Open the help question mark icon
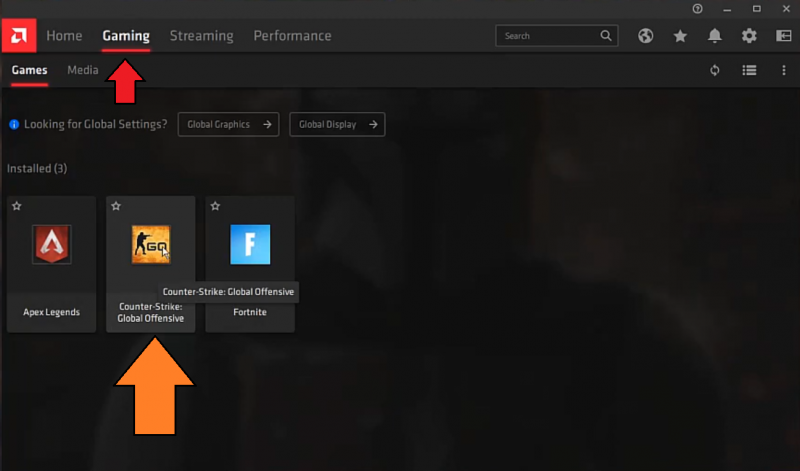Image resolution: width=800 pixels, height=471 pixels. (x=697, y=9)
